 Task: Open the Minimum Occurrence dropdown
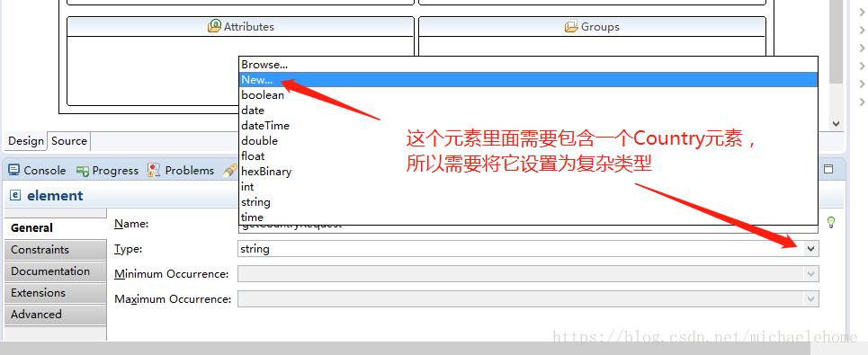tap(811, 274)
